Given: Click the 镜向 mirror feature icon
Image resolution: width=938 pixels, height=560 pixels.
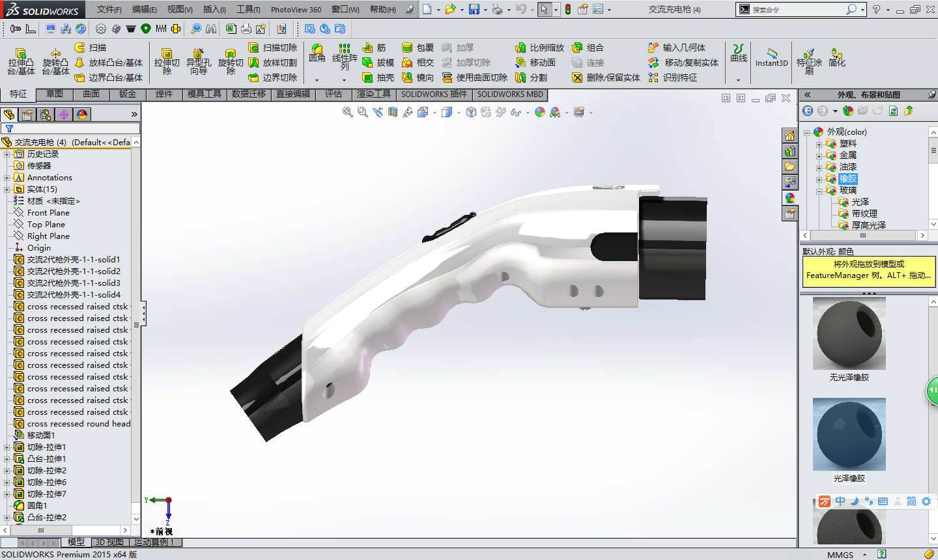Looking at the screenshot, I should click(x=418, y=77).
